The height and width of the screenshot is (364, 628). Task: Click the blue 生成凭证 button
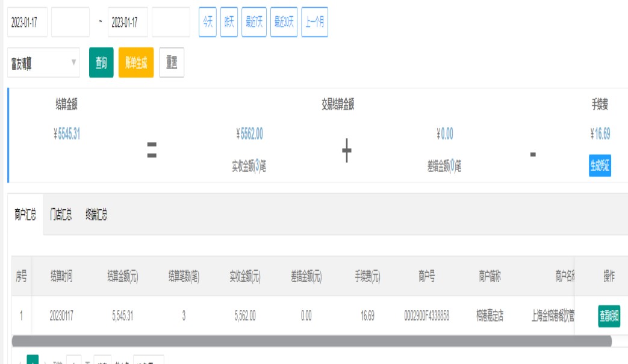(600, 165)
